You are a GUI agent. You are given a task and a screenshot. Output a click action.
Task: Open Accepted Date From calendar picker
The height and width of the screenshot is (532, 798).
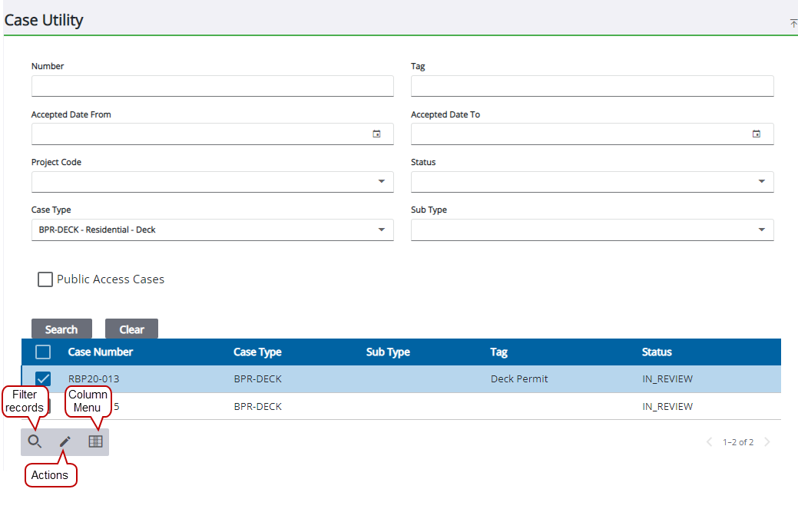(376, 134)
